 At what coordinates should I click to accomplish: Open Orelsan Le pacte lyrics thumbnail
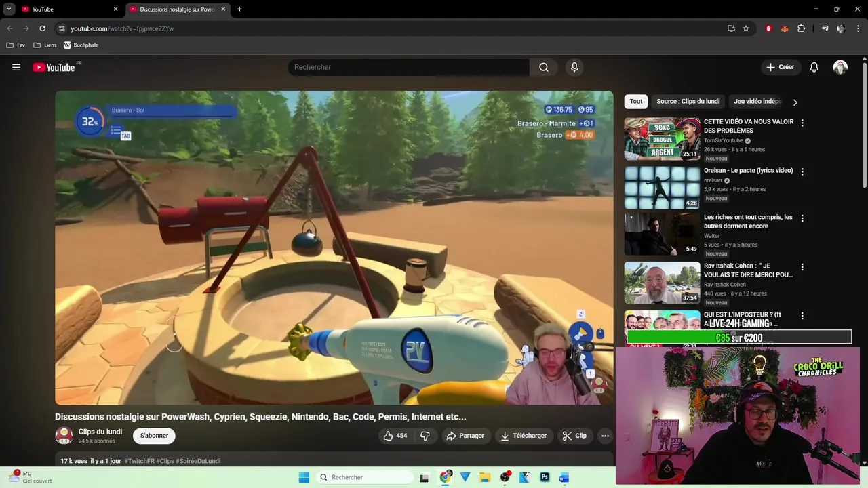(662, 188)
